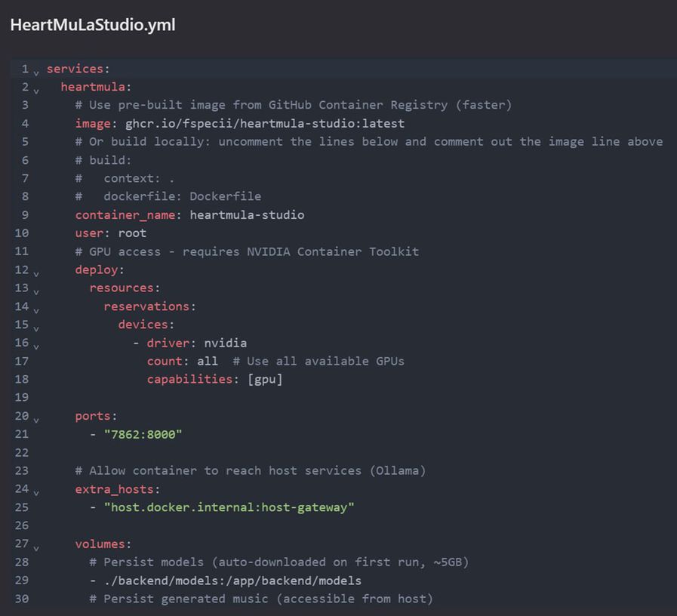Screen dimensions: 677x616
Task: Click the user root value
Action: pyautogui.click(x=132, y=233)
